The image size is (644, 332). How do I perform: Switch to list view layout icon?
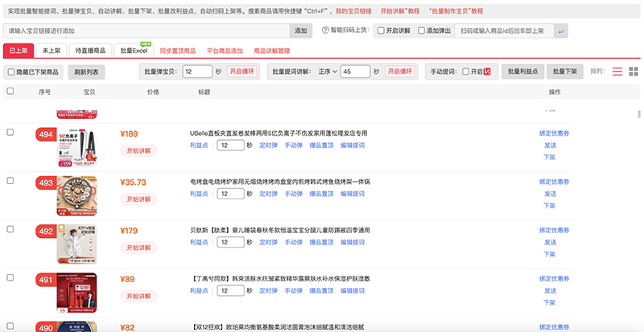point(617,72)
